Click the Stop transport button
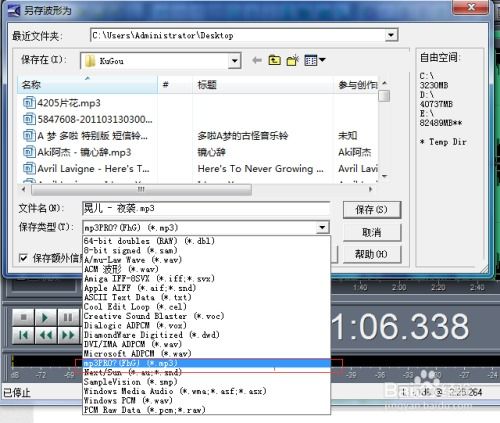The height and width of the screenshot is (423, 500). [x=23, y=317]
